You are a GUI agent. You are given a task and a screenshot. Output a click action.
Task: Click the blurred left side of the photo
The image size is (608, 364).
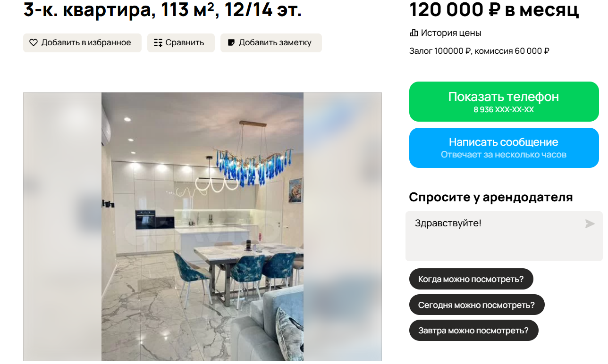coord(62,227)
